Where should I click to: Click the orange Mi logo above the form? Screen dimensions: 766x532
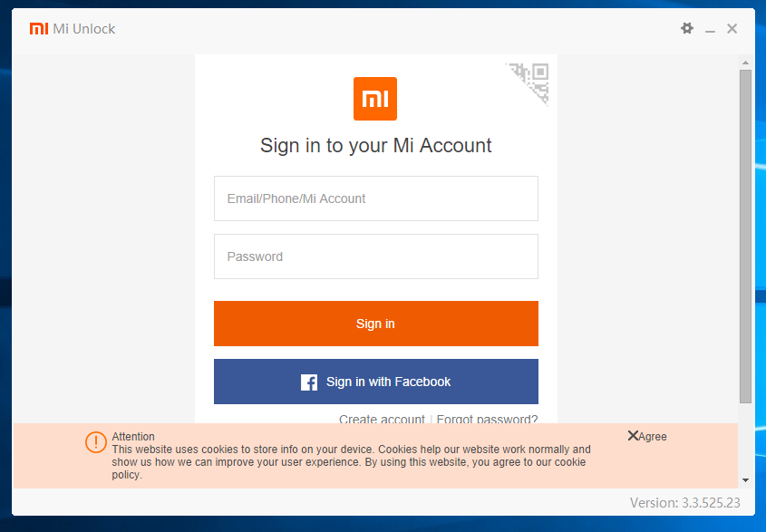tap(375, 99)
